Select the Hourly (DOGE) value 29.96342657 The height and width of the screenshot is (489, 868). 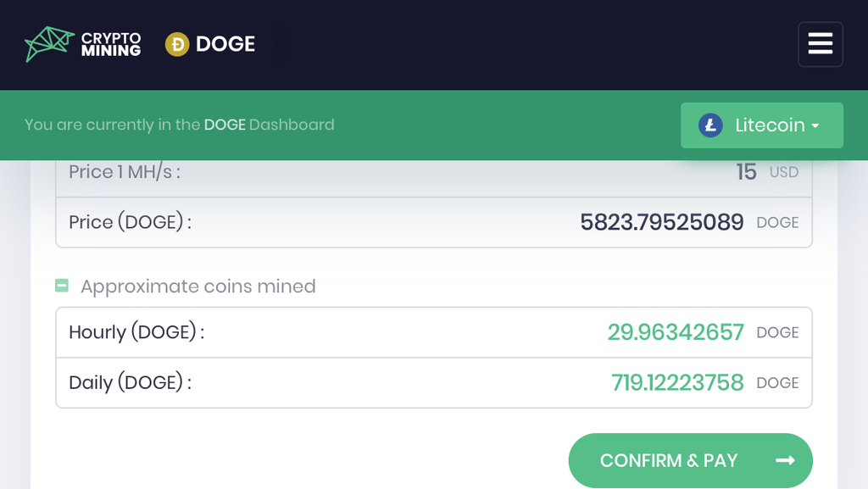[x=676, y=332]
